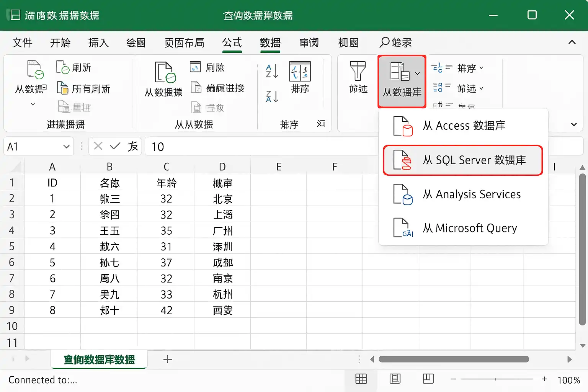Toggle Page Break Preview view button

428,379
